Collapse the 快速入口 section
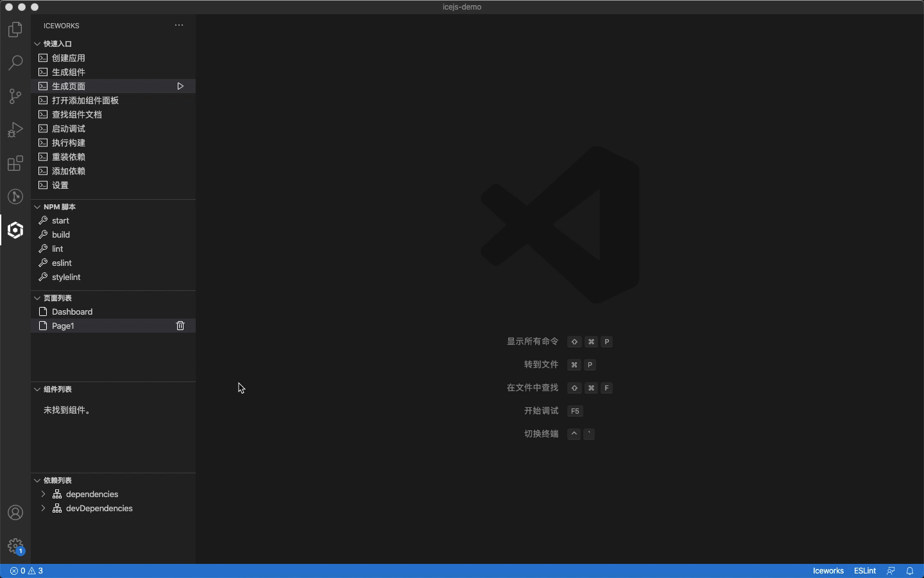This screenshot has height=578, width=924. pyautogui.click(x=37, y=44)
